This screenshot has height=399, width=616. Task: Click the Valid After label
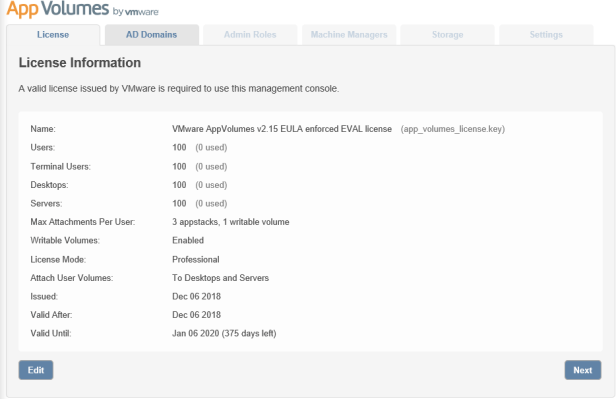click(51, 315)
